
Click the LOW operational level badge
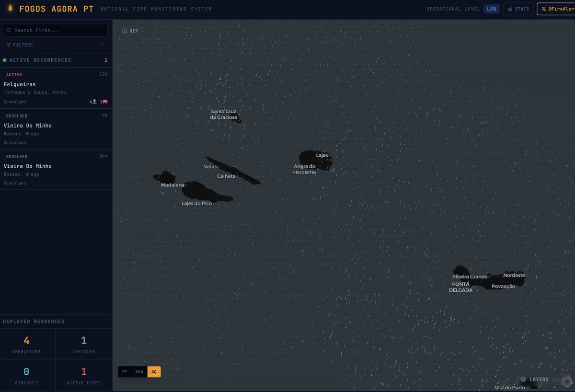pos(492,9)
